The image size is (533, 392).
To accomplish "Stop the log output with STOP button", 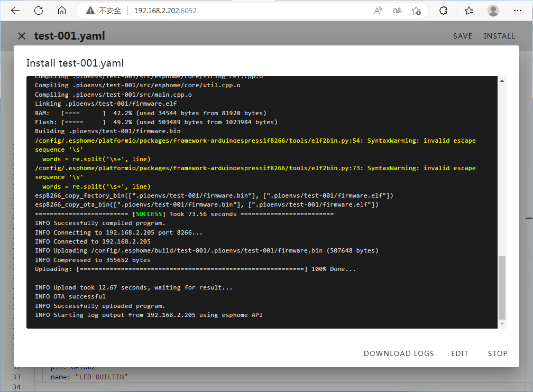I will click(x=498, y=353).
